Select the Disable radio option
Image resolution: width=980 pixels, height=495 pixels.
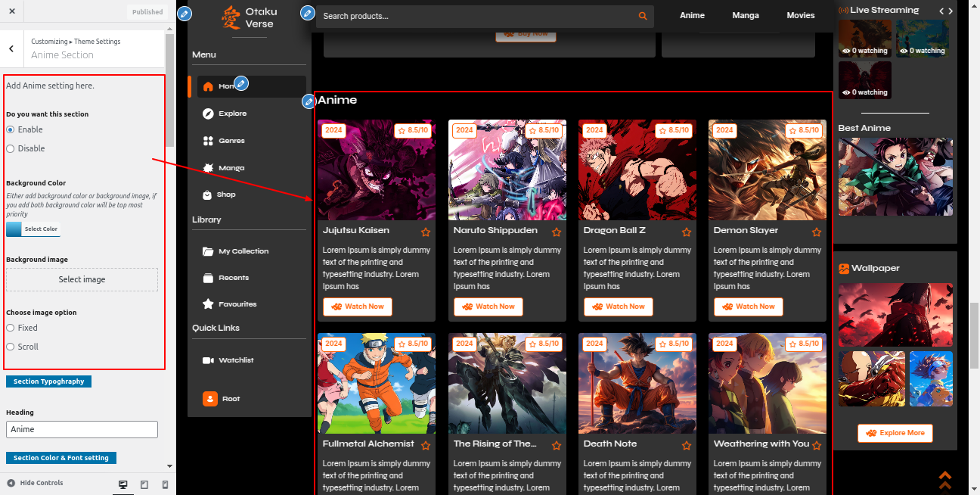point(11,149)
